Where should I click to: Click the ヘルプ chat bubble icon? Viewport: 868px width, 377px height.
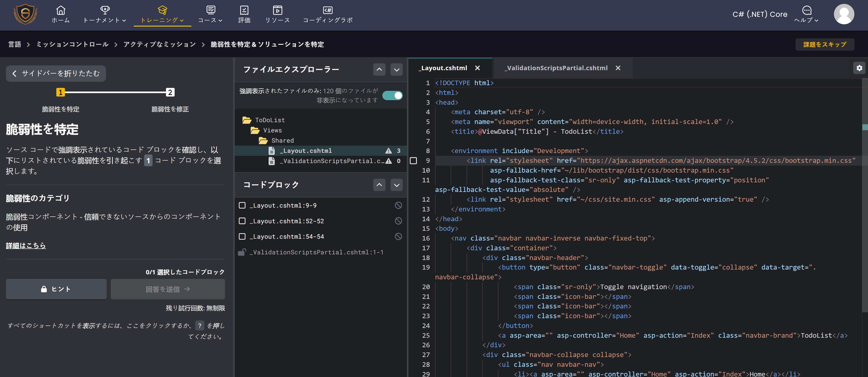(807, 10)
